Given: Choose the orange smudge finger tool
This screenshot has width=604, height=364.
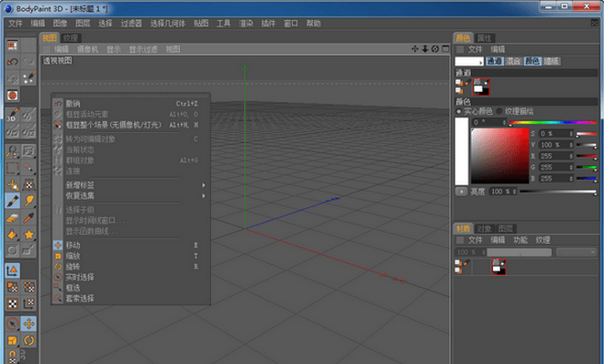Looking at the screenshot, I should point(28,201).
